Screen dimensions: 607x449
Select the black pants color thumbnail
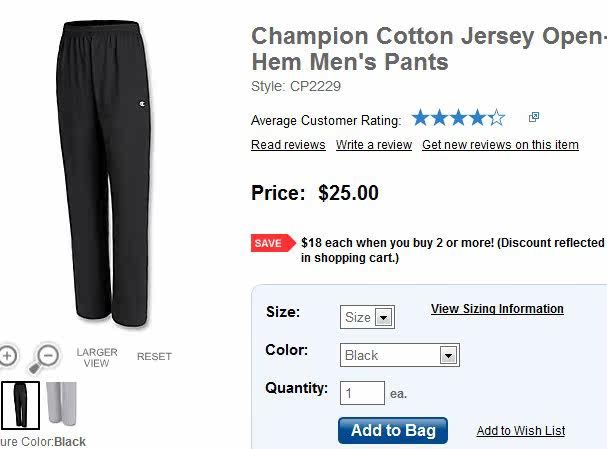pos(20,404)
